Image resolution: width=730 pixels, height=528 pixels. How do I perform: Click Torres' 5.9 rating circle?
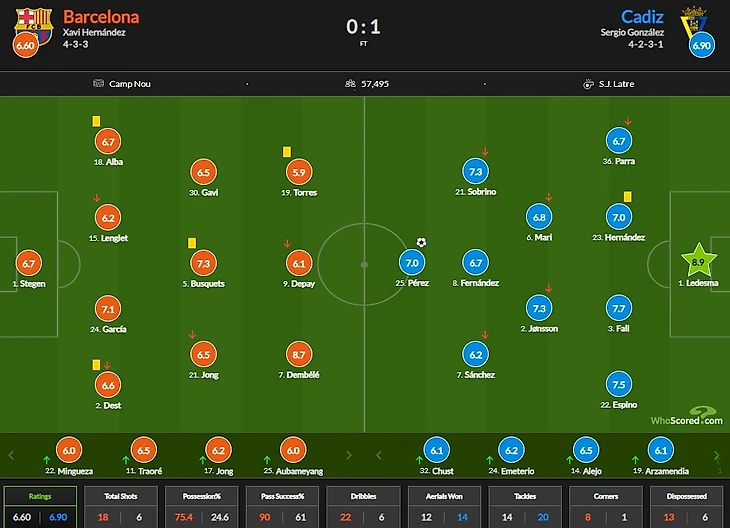299,172
